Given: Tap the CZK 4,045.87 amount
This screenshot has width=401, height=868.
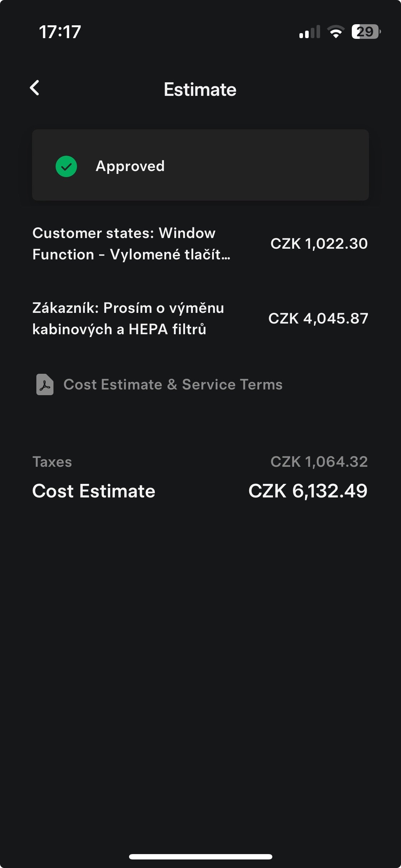Looking at the screenshot, I should [x=318, y=319].
